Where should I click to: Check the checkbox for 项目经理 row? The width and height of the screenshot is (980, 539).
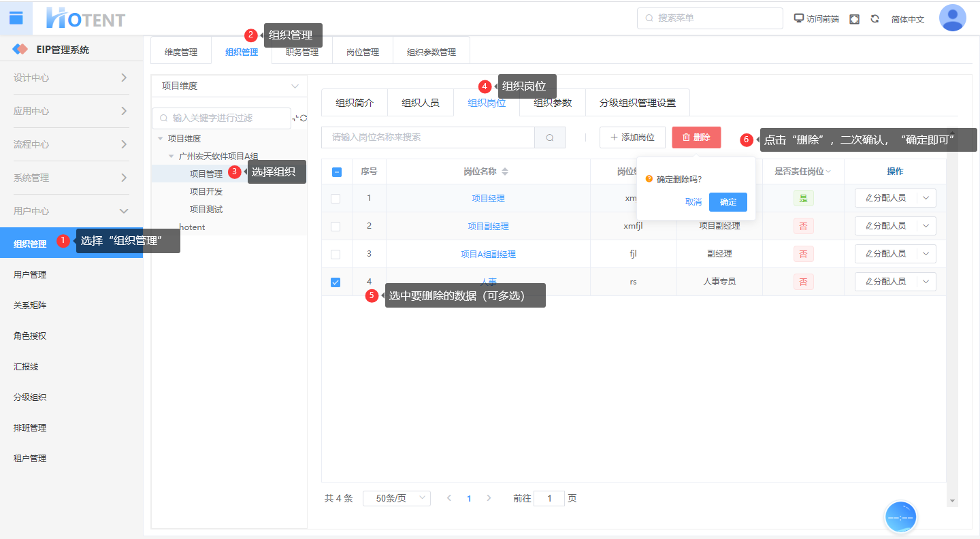pyautogui.click(x=336, y=199)
